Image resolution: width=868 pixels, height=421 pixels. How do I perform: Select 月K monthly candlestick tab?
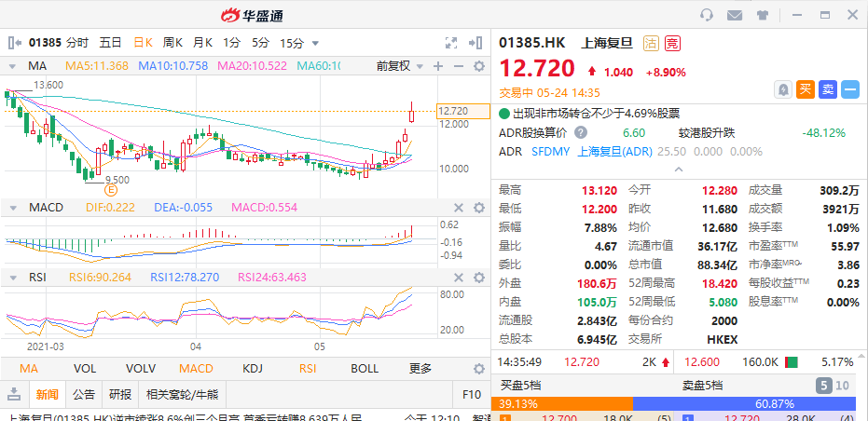202,43
